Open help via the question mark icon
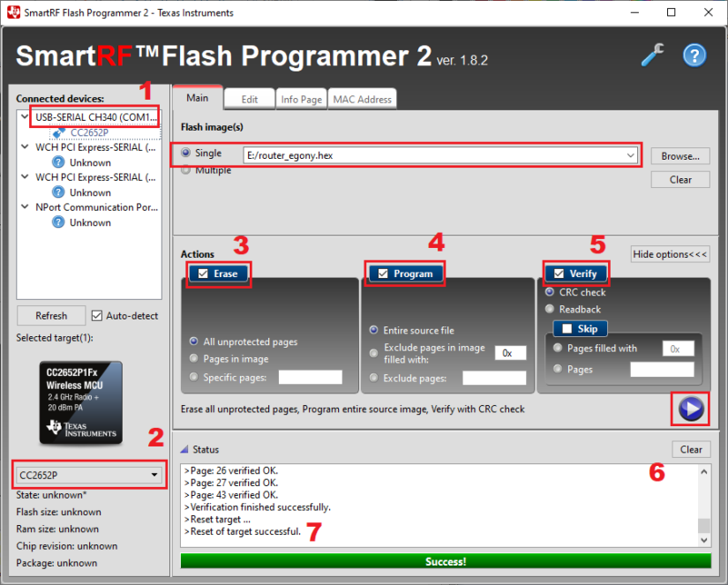This screenshot has height=585, width=728. point(694,55)
